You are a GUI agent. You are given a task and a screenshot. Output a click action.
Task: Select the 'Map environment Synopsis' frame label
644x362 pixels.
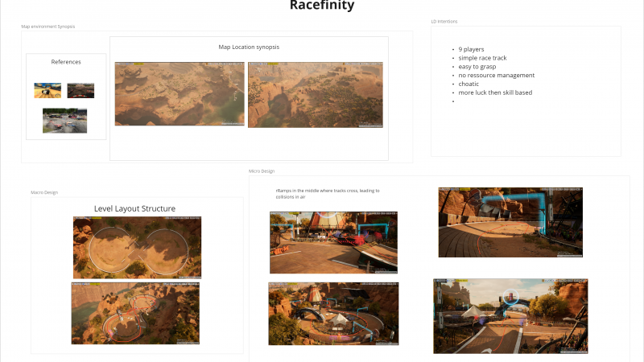(x=47, y=27)
